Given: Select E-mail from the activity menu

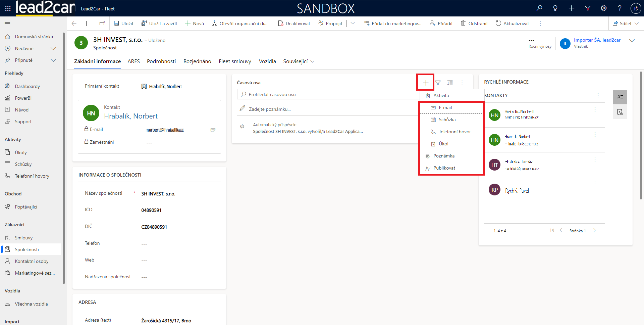Looking at the screenshot, I should point(445,107).
